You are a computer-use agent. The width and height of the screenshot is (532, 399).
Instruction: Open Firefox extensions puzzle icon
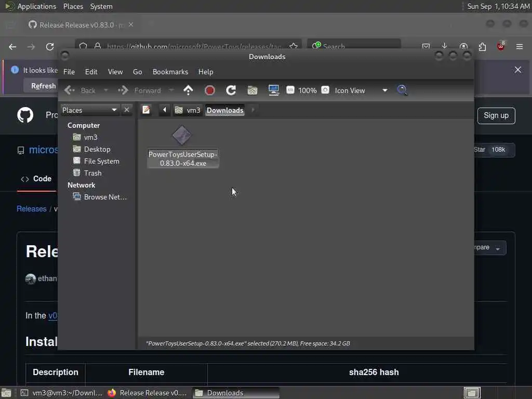point(482,46)
